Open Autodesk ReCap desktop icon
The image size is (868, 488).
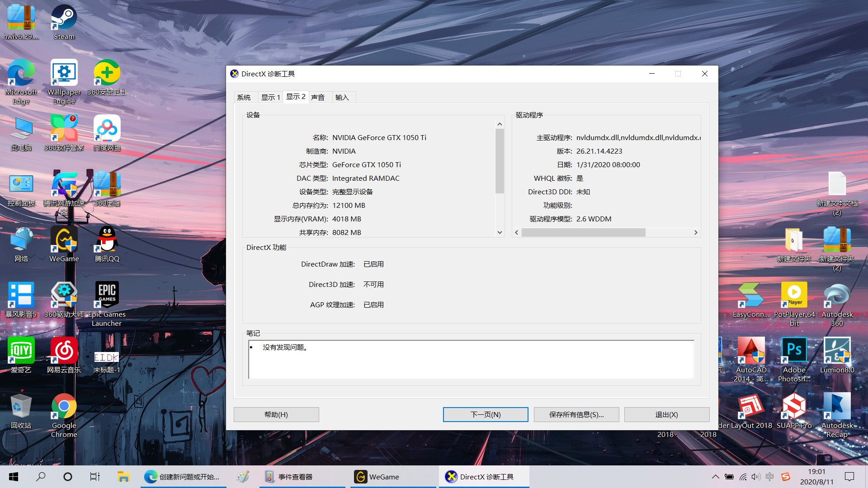837,416
